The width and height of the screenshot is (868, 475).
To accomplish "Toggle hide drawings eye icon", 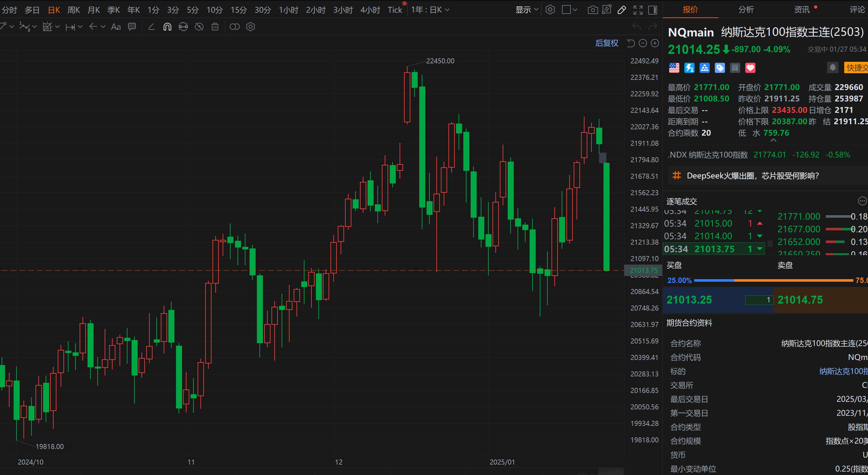I will [x=199, y=27].
